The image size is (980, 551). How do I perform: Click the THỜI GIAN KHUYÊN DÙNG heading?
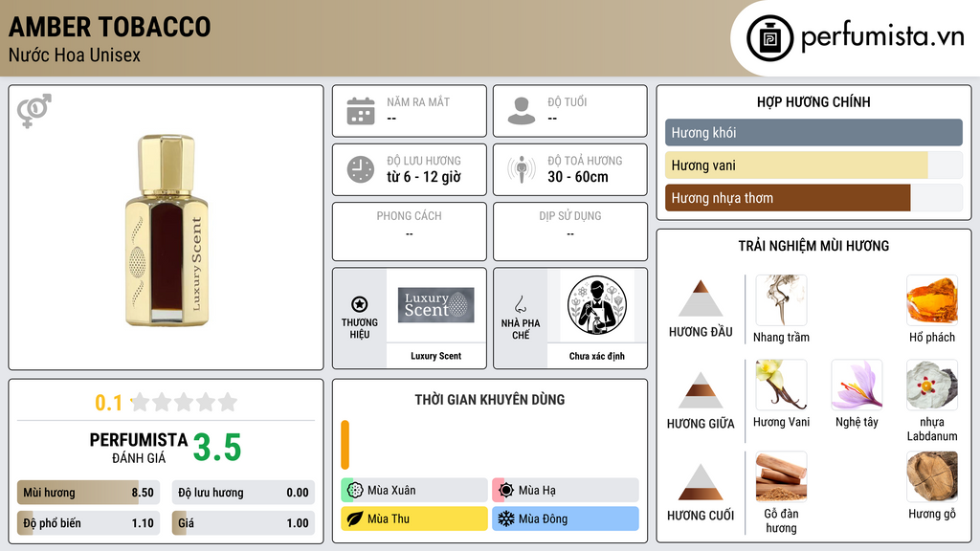click(490, 400)
